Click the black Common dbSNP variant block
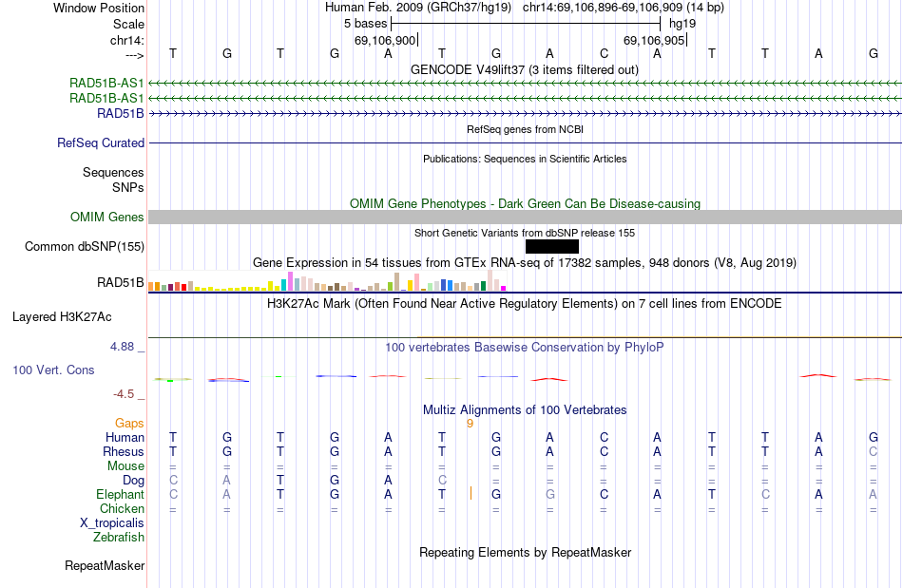This screenshot has height=588, width=903. coord(551,246)
